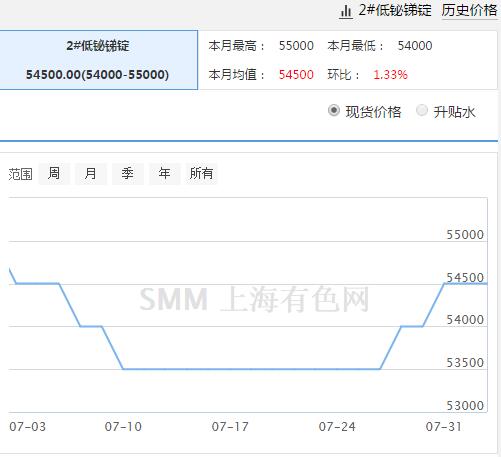
Task: Click the 07-31 date axis label
Action: [x=444, y=427]
